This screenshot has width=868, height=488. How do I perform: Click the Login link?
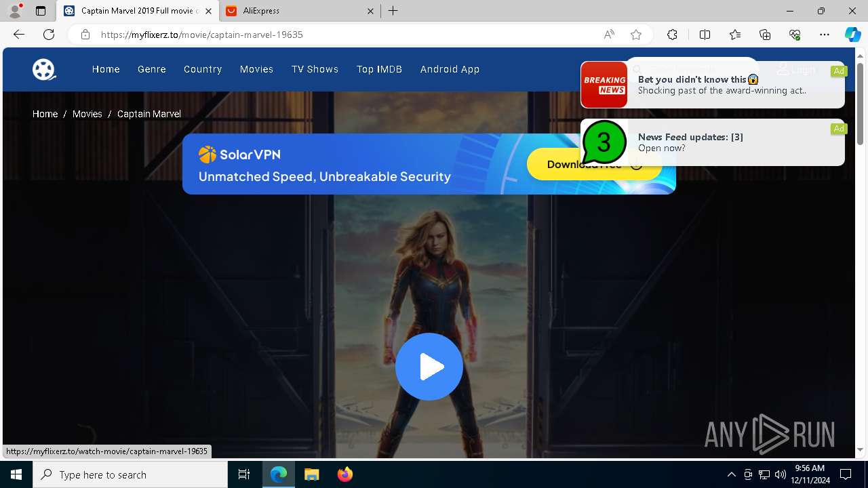(x=797, y=69)
